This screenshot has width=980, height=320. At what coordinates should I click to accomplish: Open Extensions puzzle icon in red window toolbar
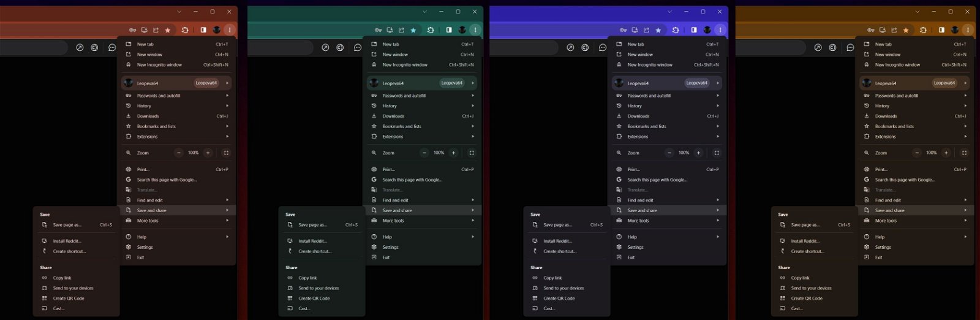pos(185,30)
